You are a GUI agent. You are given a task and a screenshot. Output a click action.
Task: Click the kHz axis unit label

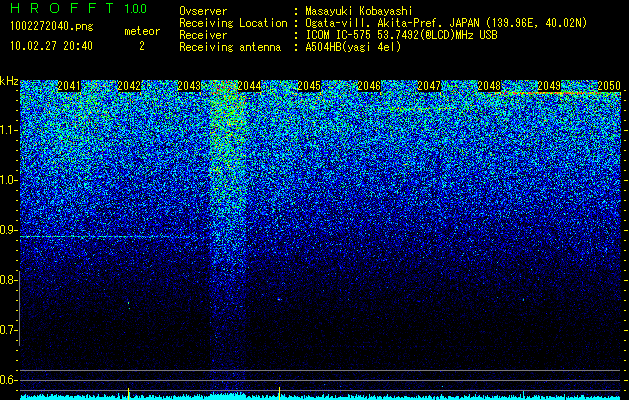[9, 81]
